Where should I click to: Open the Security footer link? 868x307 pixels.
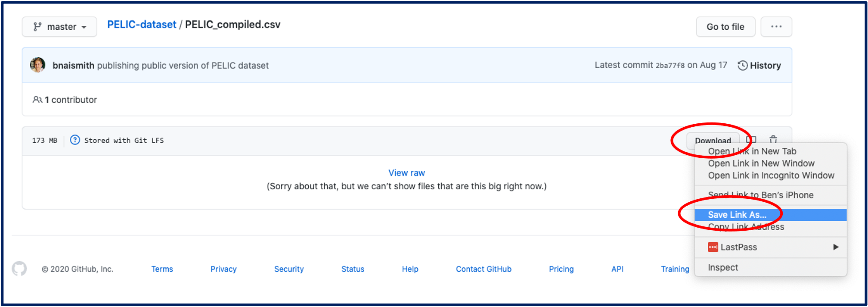click(289, 269)
